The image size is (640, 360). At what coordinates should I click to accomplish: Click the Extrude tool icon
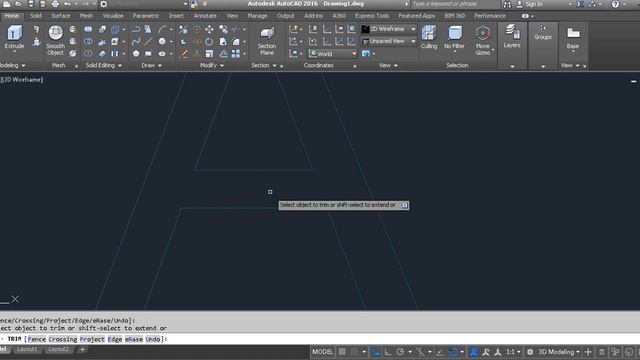coord(15,33)
